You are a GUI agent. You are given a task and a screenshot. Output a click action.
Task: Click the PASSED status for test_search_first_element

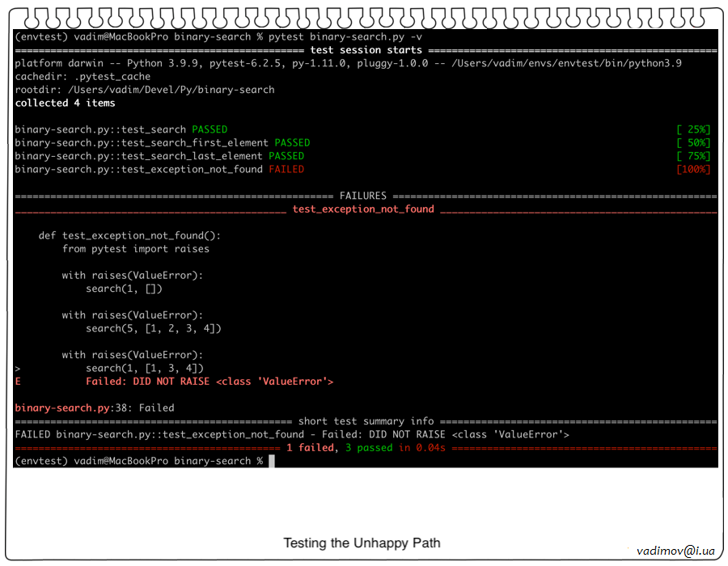[292, 142]
